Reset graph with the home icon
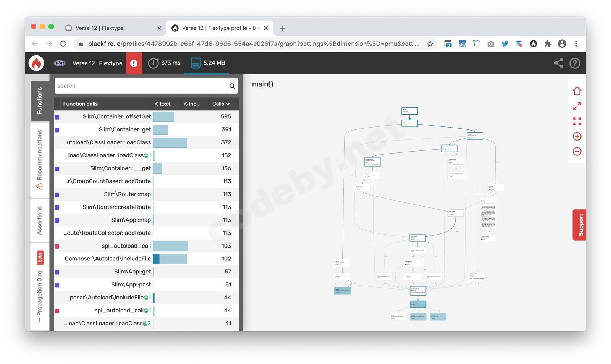 pos(577,91)
